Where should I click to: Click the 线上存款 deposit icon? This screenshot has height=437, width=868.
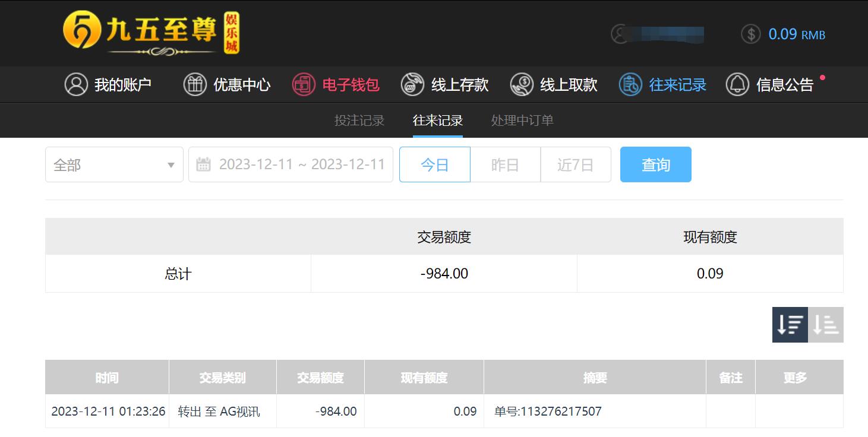point(412,84)
